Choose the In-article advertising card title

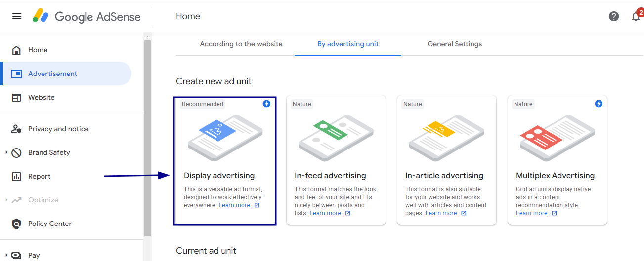click(444, 176)
